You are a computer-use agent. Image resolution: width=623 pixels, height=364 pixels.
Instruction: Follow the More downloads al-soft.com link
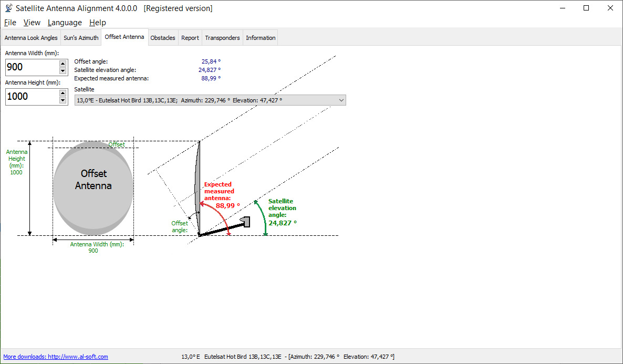56,357
